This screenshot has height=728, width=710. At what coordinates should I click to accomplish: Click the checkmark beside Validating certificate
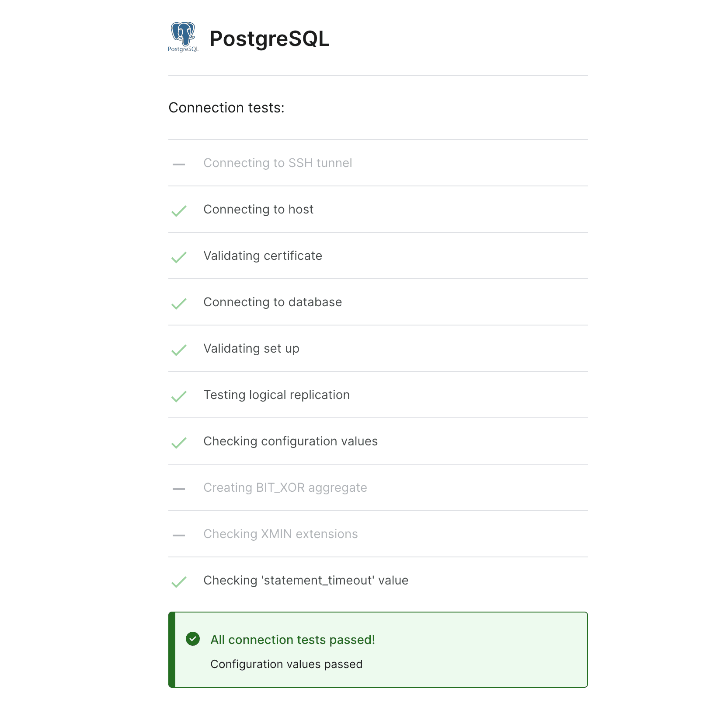(x=179, y=257)
